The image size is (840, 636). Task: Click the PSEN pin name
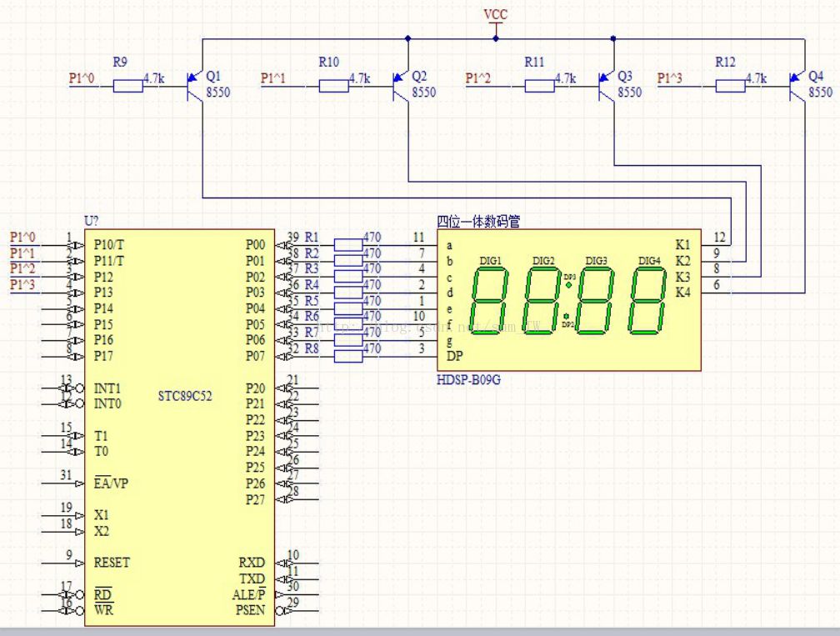(x=250, y=610)
